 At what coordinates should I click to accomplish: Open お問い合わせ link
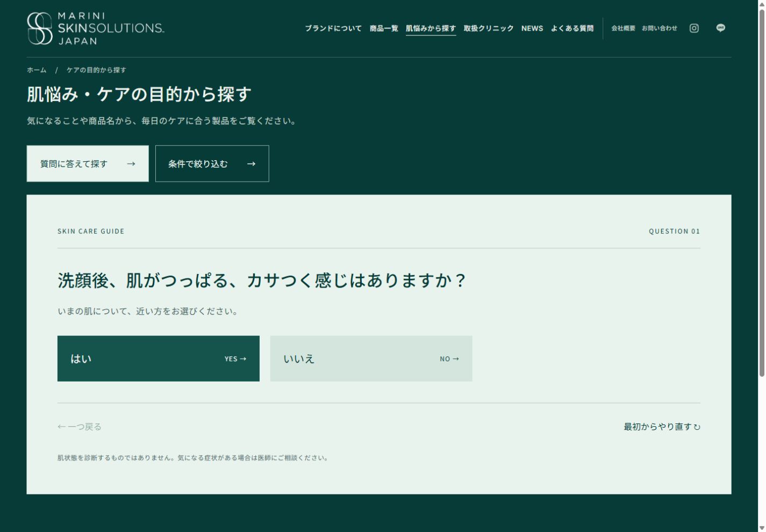point(660,28)
